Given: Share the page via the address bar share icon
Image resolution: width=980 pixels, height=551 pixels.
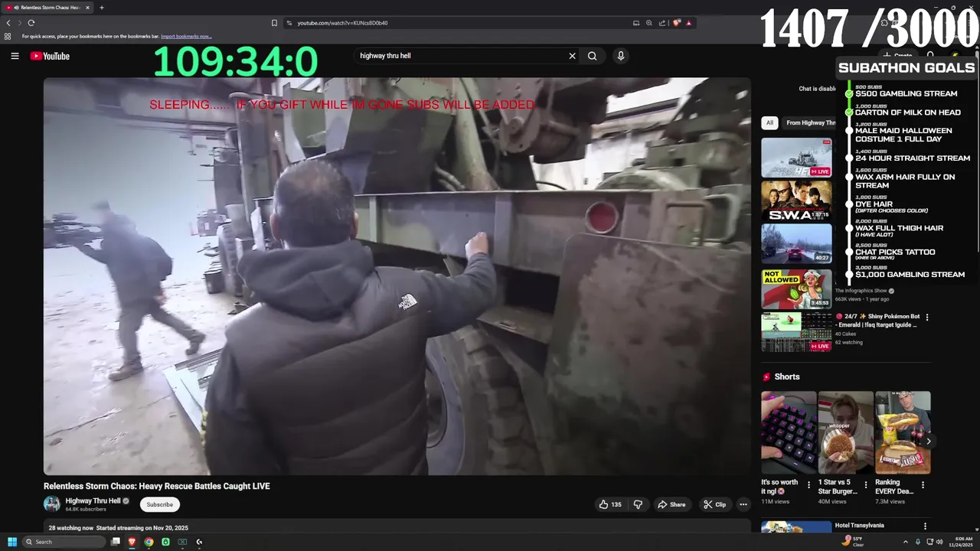Looking at the screenshot, I should tap(662, 23).
